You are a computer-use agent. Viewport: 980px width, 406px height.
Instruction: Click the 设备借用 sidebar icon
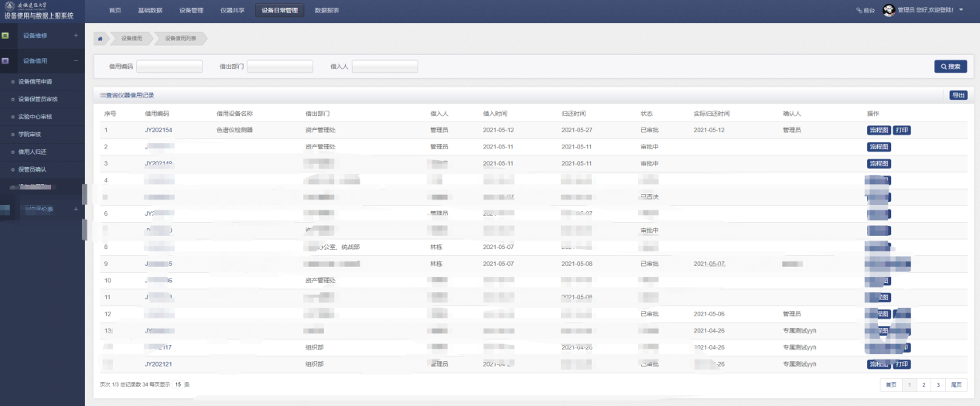5,60
